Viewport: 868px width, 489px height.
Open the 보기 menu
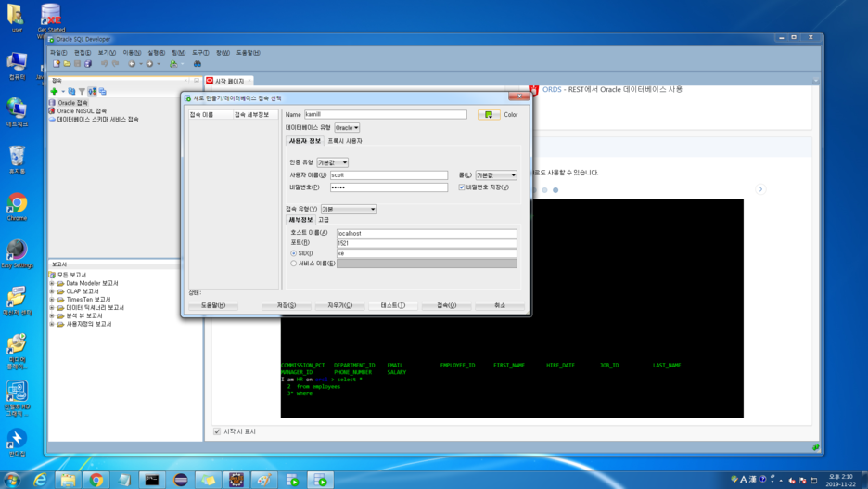(107, 53)
